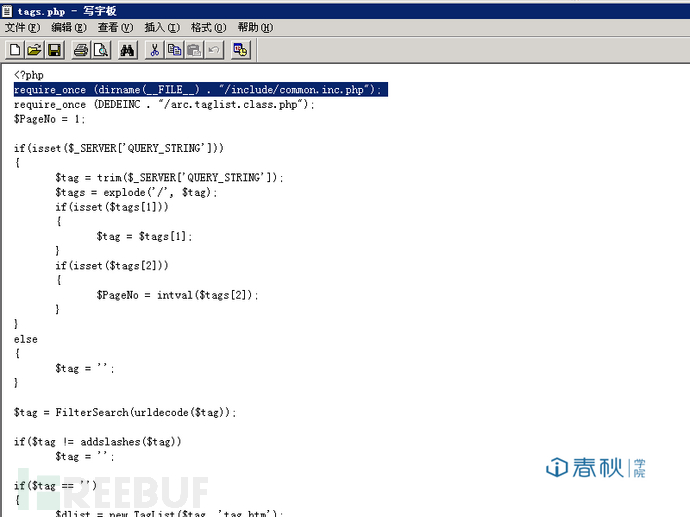This screenshot has height=517, width=690.
Task: Click the require_once arc.taglist.class.php line
Action: click(x=164, y=104)
